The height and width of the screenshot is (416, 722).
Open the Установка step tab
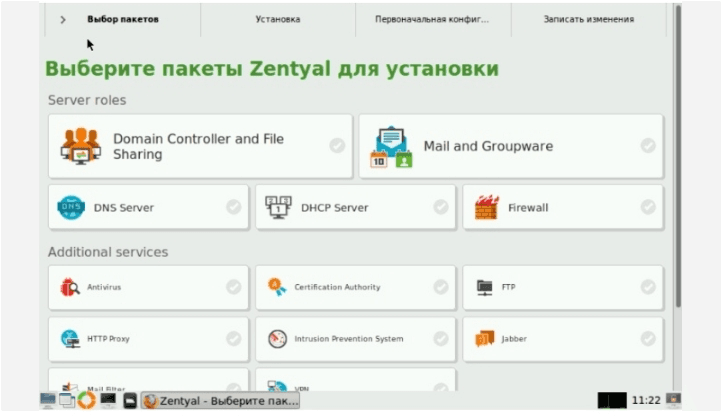[x=278, y=19]
